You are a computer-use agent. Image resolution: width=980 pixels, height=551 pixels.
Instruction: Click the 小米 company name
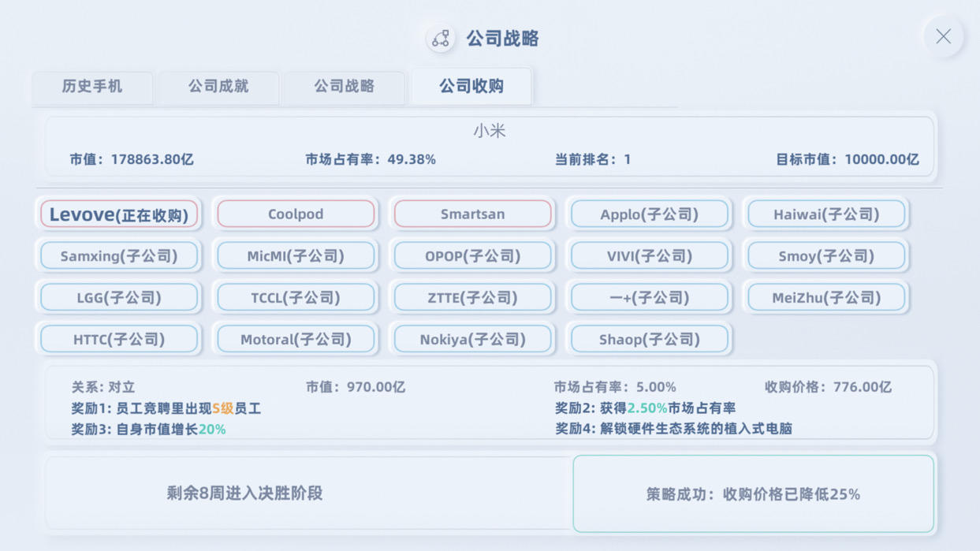pos(490,132)
